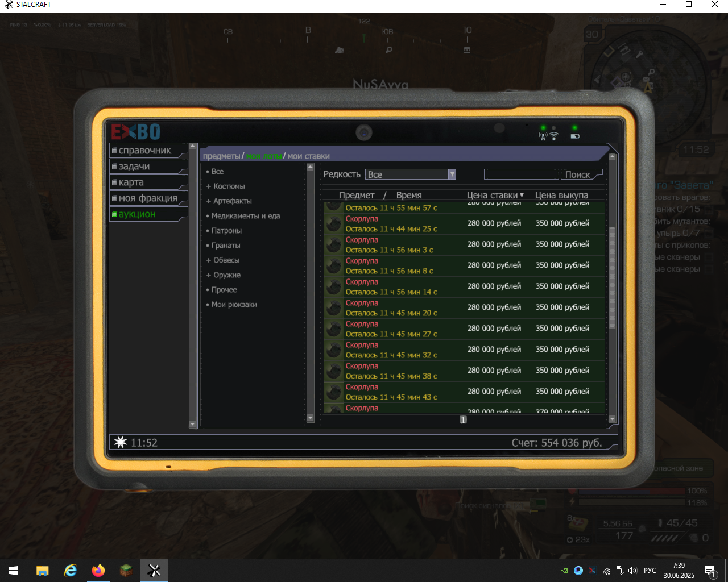Open the задачи tab in the PDA
728x582 pixels.
click(148, 167)
